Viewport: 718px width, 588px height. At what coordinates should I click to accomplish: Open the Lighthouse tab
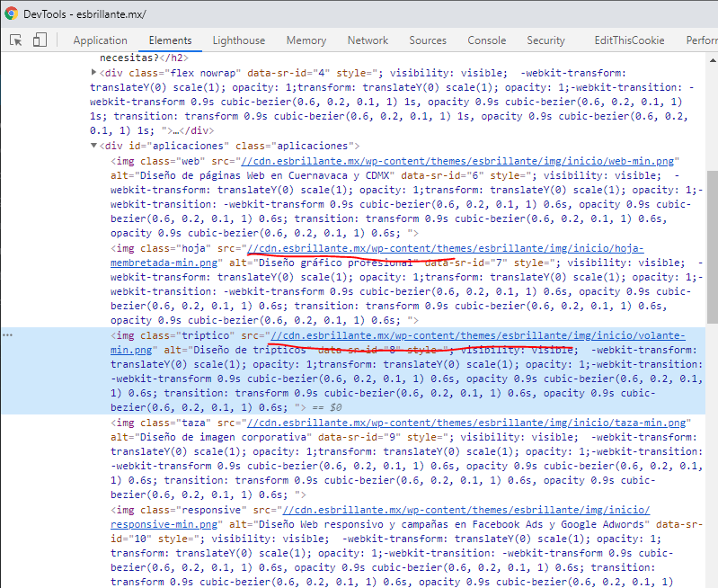coord(238,40)
